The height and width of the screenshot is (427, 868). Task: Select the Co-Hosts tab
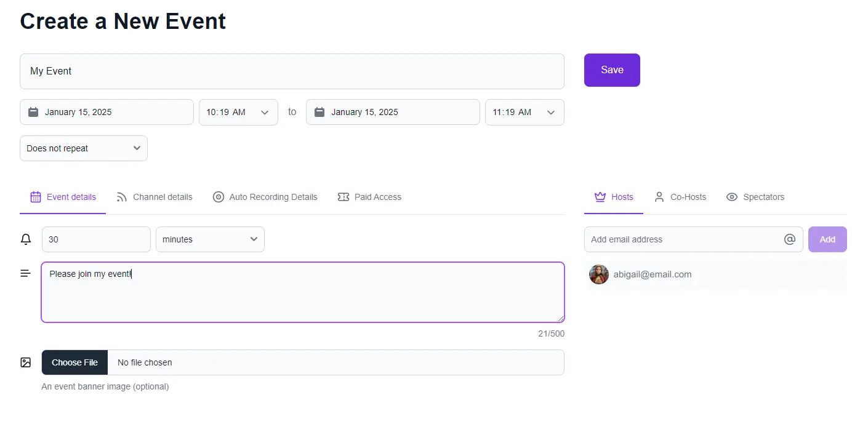680,197
